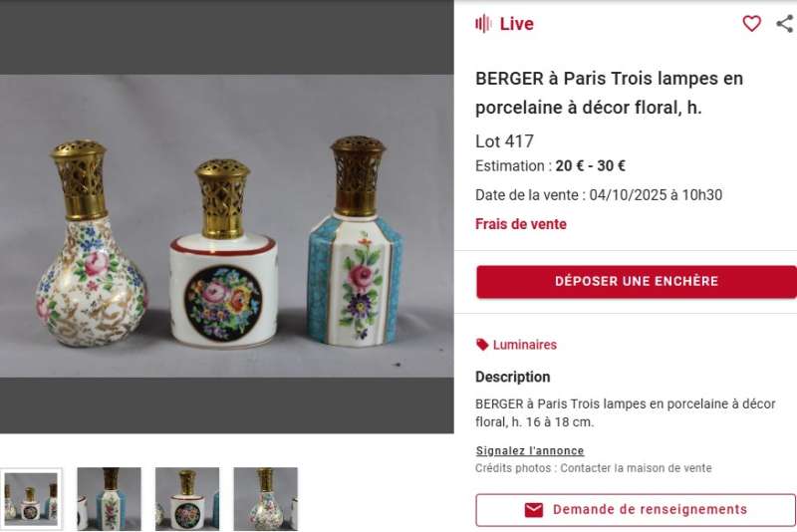This screenshot has height=532, width=797.
Task: Click the Live audio bars icon
Action: point(483,24)
